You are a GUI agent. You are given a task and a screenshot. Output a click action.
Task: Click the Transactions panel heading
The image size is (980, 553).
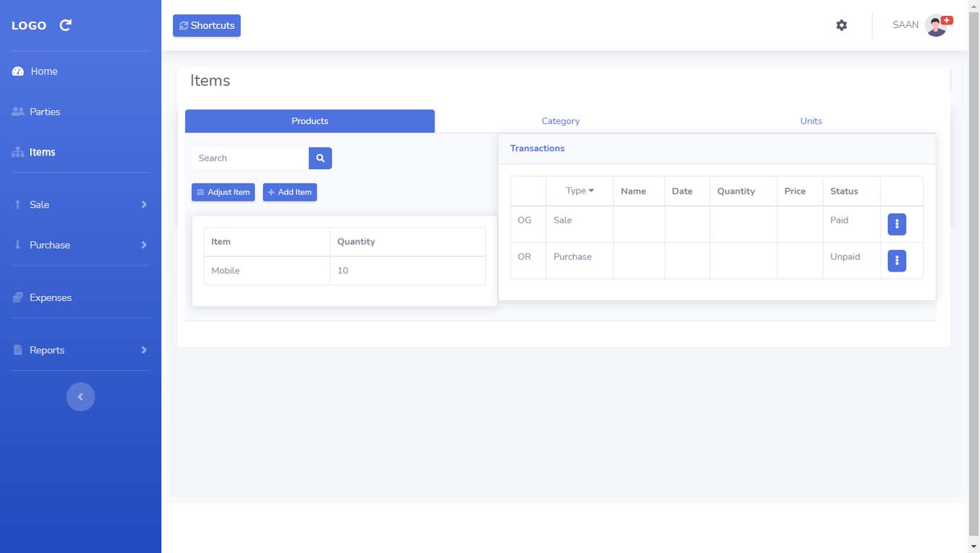point(538,148)
